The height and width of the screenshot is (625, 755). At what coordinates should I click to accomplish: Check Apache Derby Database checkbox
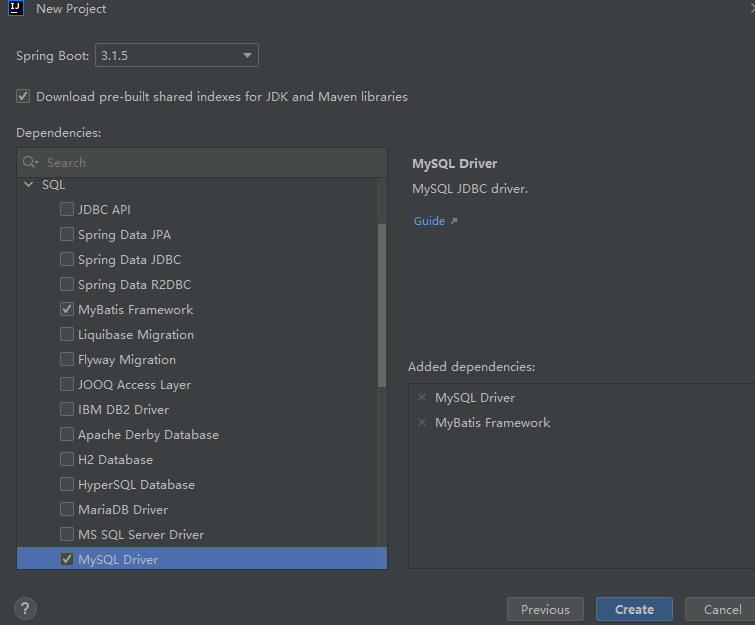tap(66, 434)
